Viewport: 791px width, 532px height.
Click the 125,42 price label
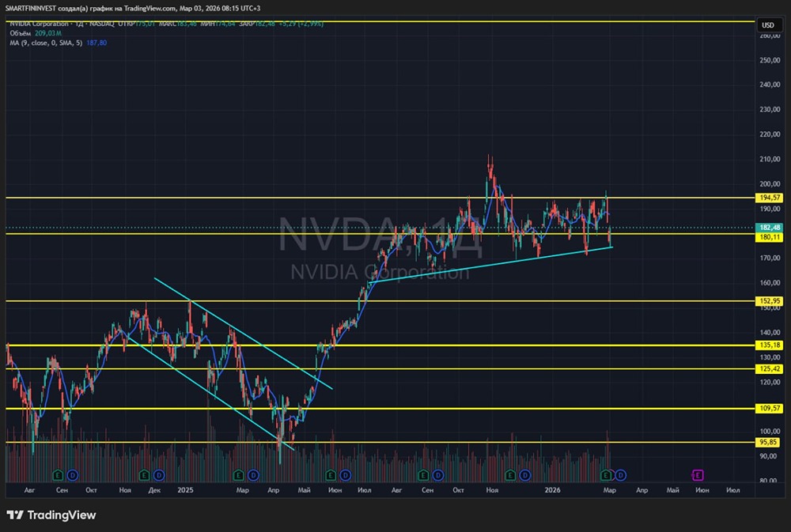[769, 368]
